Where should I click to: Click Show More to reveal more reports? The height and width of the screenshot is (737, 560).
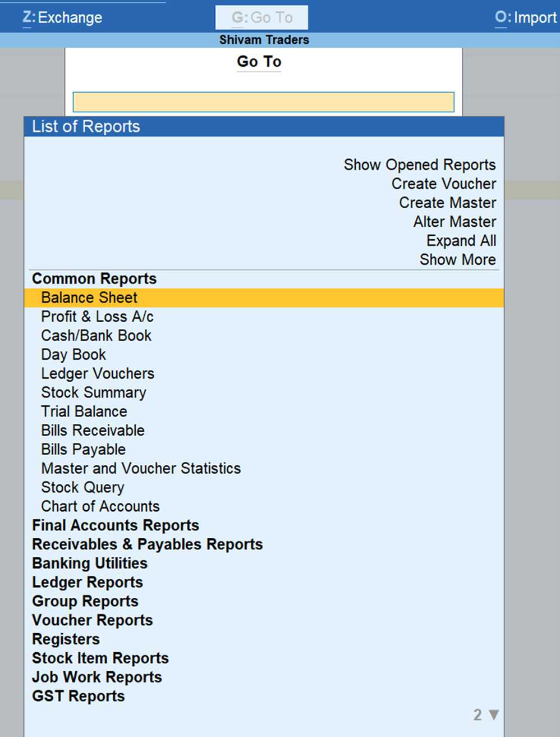(457, 260)
